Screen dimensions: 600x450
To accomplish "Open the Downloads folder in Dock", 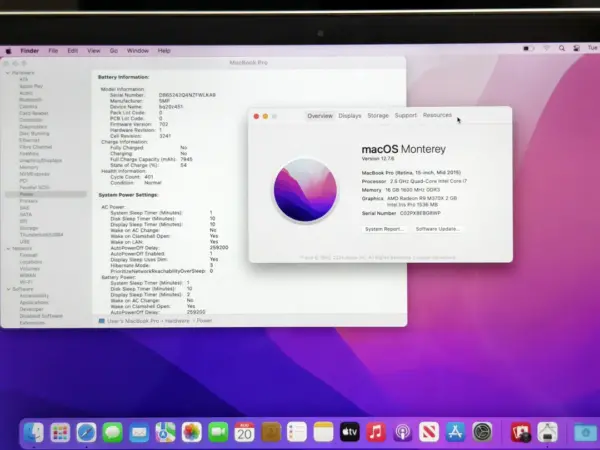I will point(585,432).
